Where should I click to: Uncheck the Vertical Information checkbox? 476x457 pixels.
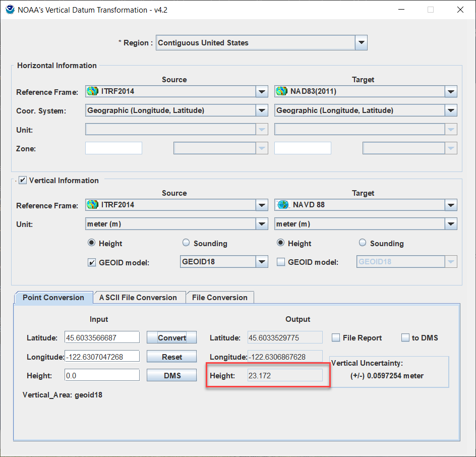[23, 180]
